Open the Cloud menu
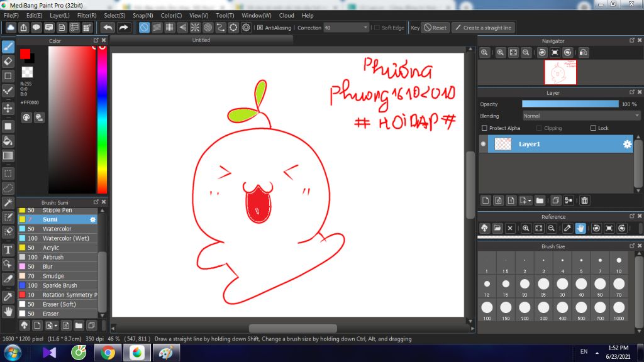 click(286, 15)
